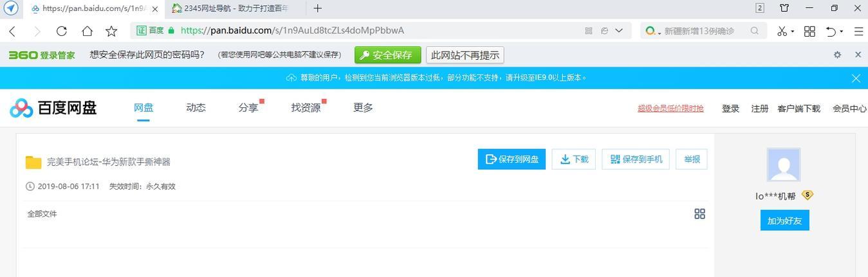Open password prompt settings gear
The image size is (868, 277).
pos(837,55)
